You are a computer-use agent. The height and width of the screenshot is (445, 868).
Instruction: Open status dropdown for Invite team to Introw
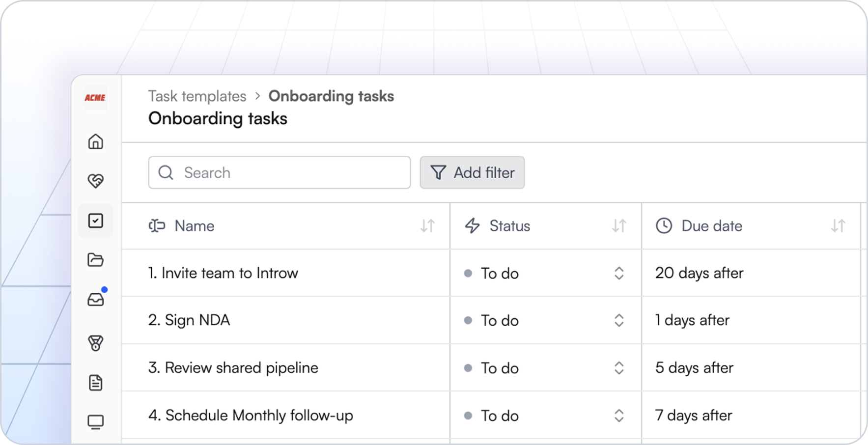[619, 273]
